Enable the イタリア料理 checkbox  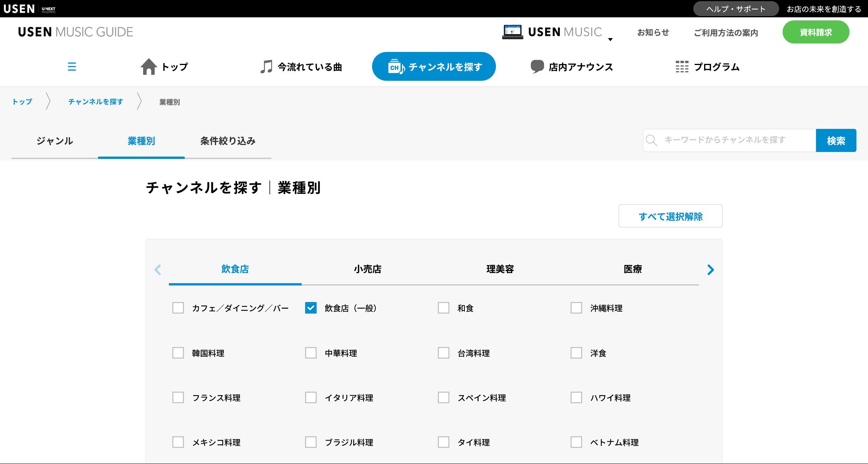pos(311,397)
